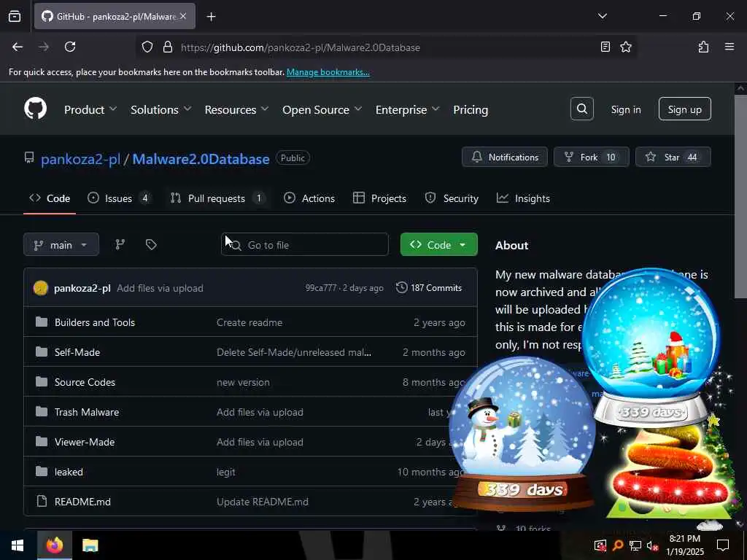This screenshot has height=560, width=747.
Task: Expand the Resources menu
Action: click(x=237, y=109)
